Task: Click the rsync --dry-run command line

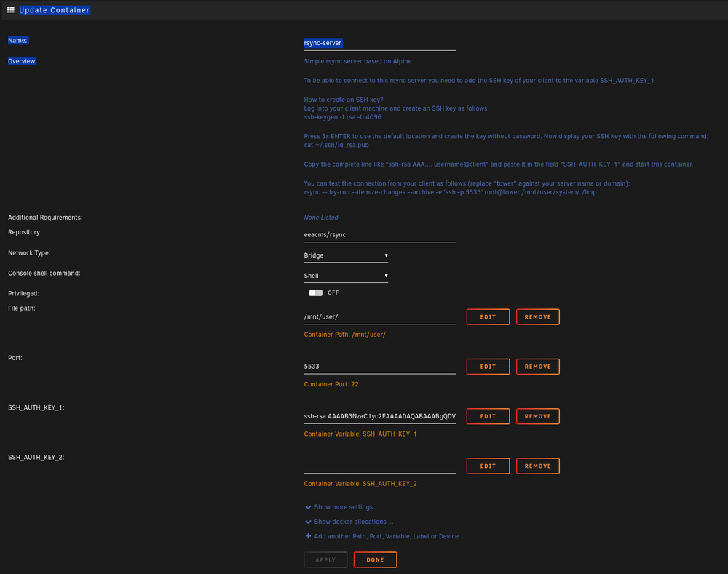Action: (x=450, y=192)
